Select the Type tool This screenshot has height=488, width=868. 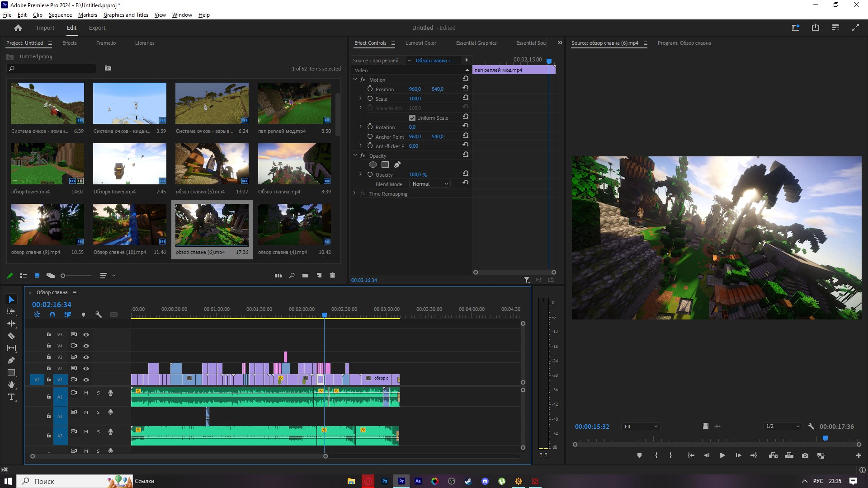(x=11, y=397)
